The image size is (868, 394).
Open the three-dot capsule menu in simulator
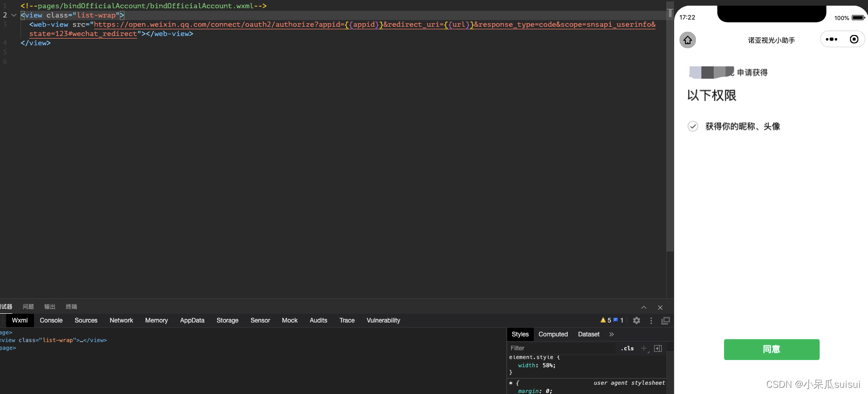pos(831,39)
